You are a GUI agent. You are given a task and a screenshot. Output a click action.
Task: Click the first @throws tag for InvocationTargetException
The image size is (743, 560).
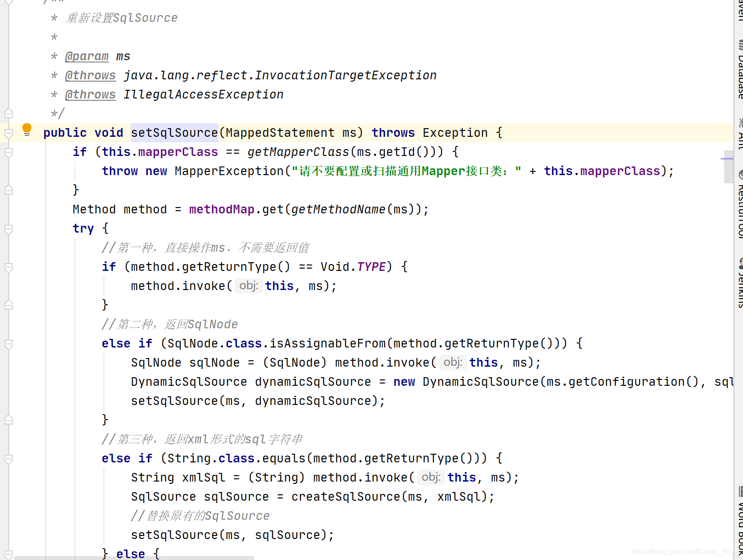point(90,75)
